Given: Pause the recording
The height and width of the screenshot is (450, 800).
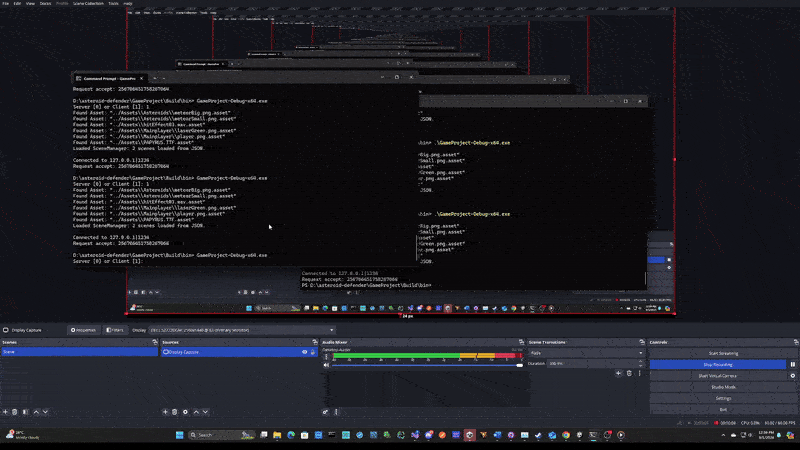Looking at the screenshot, I should click(x=793, y=364).
